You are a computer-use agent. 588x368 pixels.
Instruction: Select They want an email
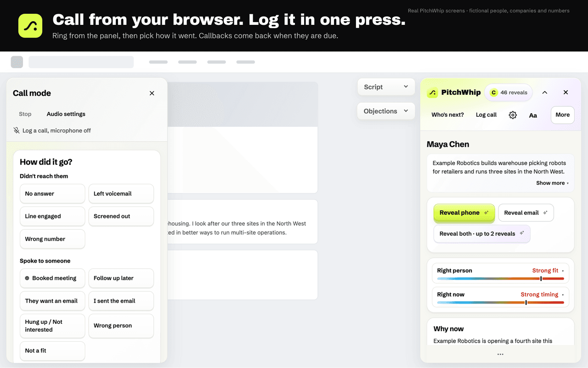click(x=52, y=301)
